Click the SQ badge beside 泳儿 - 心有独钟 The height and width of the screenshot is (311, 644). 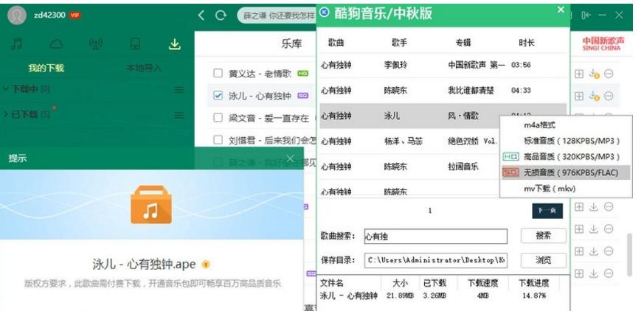(x=302, y=96)
